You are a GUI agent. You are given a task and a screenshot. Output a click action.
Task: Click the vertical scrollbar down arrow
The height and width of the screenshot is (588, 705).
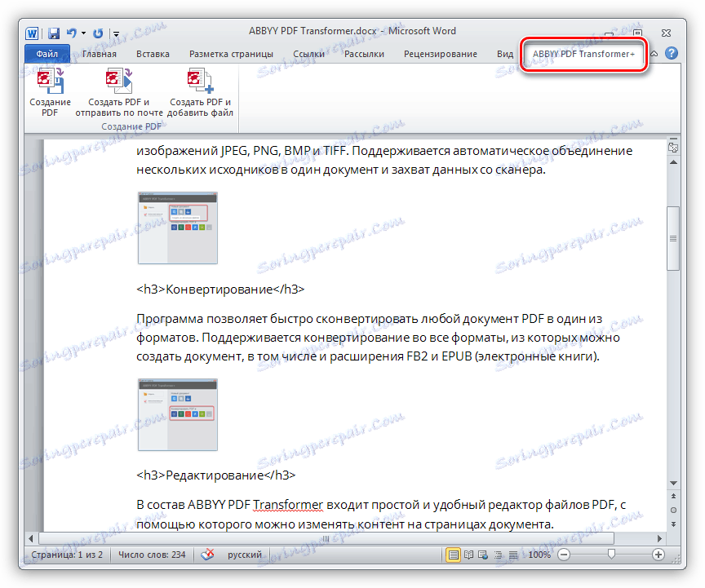[x=673, y=484]
